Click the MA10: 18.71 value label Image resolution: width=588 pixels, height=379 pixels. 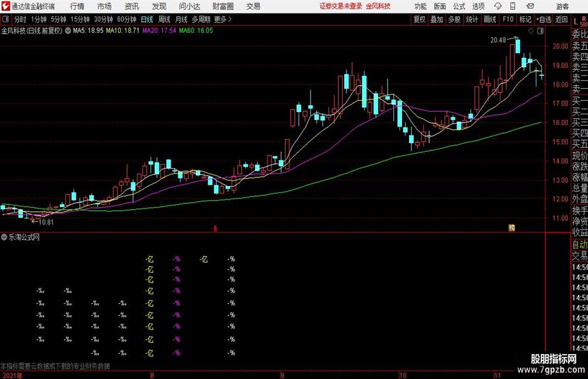tap(123, 30)
